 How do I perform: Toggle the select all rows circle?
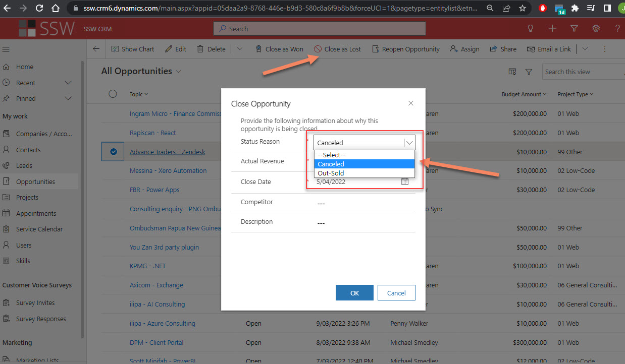click(x=113, y=94)
